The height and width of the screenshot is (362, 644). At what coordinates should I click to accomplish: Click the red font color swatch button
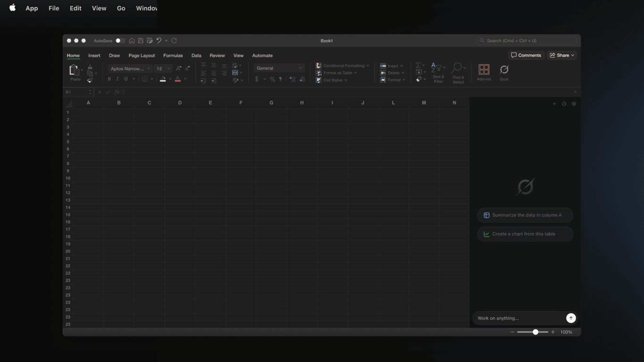(x=178, y=79)
